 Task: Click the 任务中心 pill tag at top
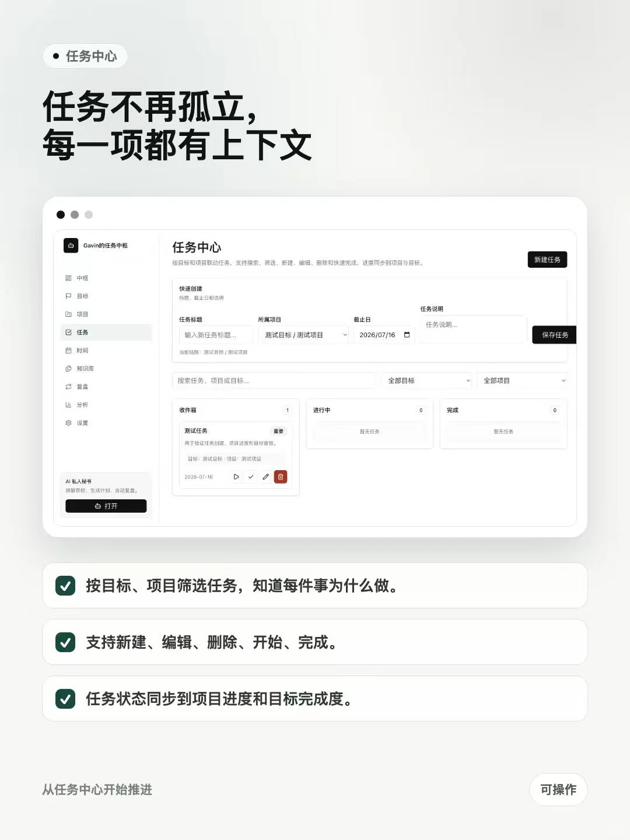pyautogui.click(x=85, y=56)
